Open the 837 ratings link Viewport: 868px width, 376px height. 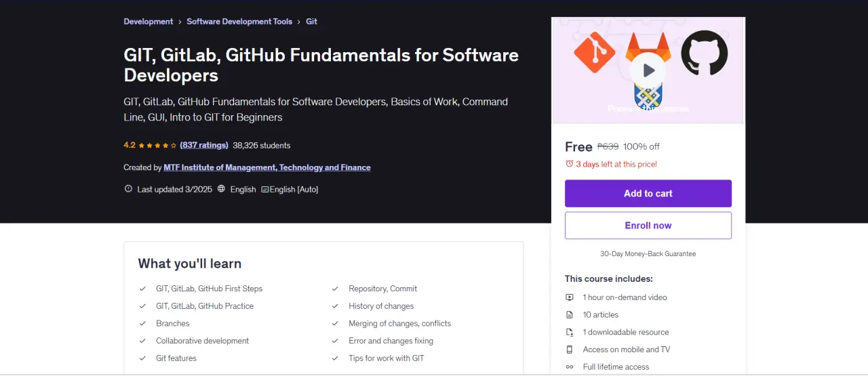tap(204, 145)
